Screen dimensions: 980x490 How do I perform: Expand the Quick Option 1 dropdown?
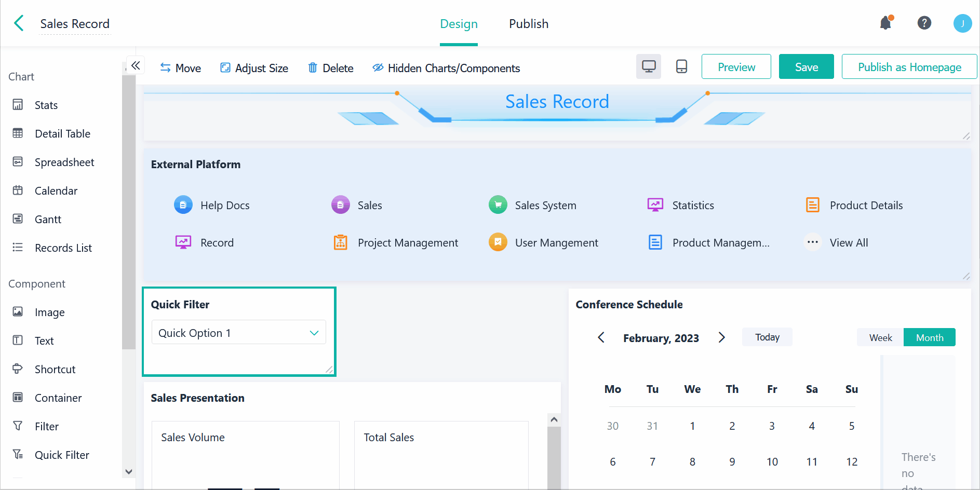[x=314, y=333]
